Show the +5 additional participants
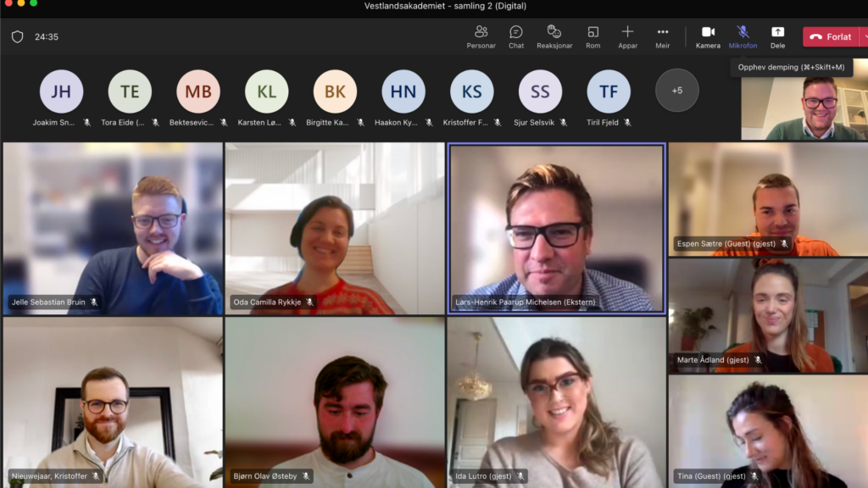Screen dimensions: 868x488 [x=677, y=91]
